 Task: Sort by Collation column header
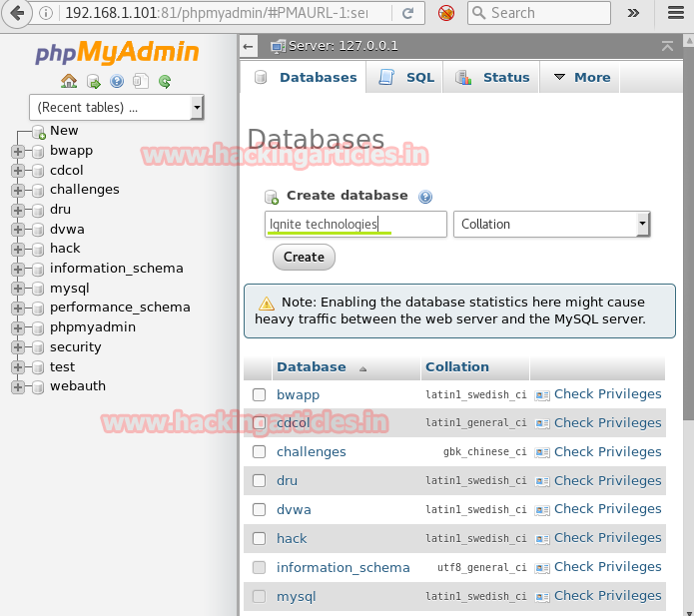[x=457, y=366]
